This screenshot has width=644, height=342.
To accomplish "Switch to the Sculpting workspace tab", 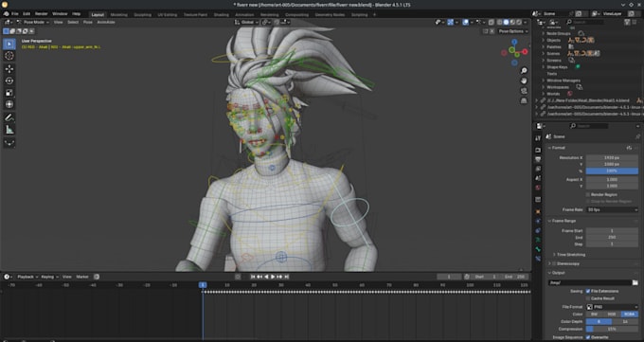I will click(142, 15).
